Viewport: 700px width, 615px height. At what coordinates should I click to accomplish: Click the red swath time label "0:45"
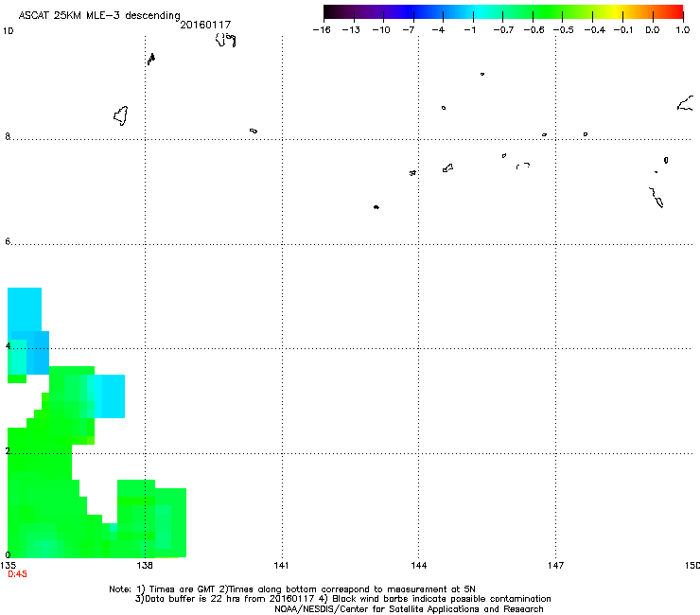17,574
